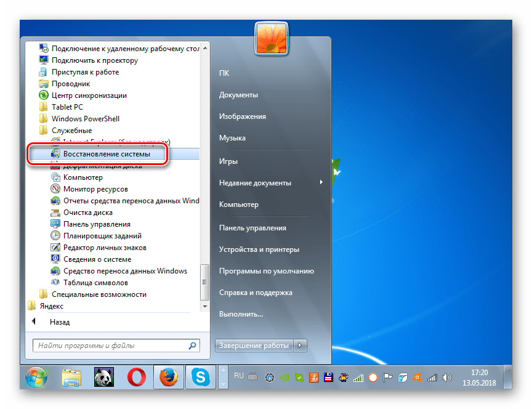This screenshot has height=409, width=532.
Task: Open the taskbar Explorer folder icon
Action: (x=71, y=377)
